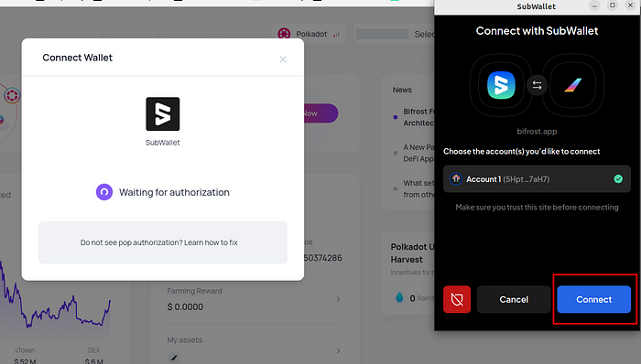Click the vToken $52 M chart label
This screenshot has height=364, width=641.
[25, 356]
